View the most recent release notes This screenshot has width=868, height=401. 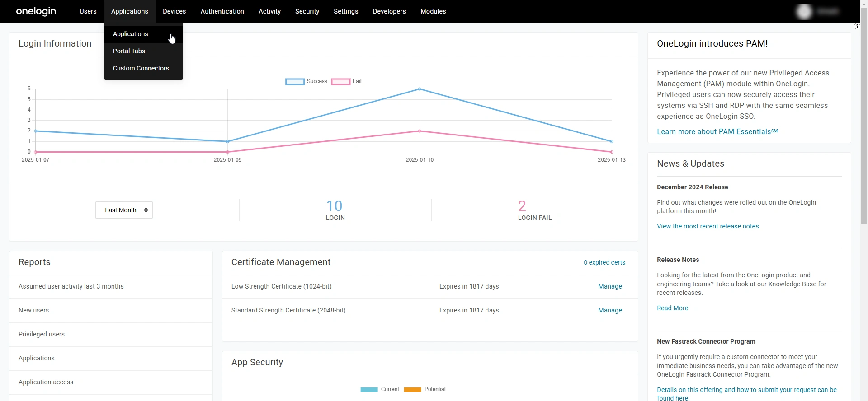pyautogui.click(x=708, y=226)
